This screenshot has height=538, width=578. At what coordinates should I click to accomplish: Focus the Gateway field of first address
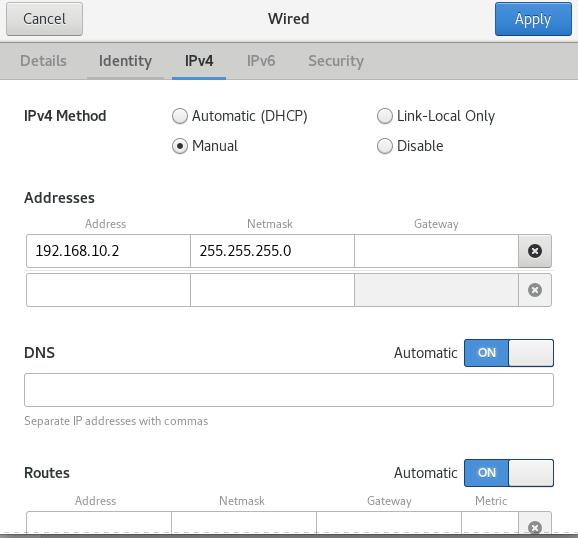coord(436,251)
